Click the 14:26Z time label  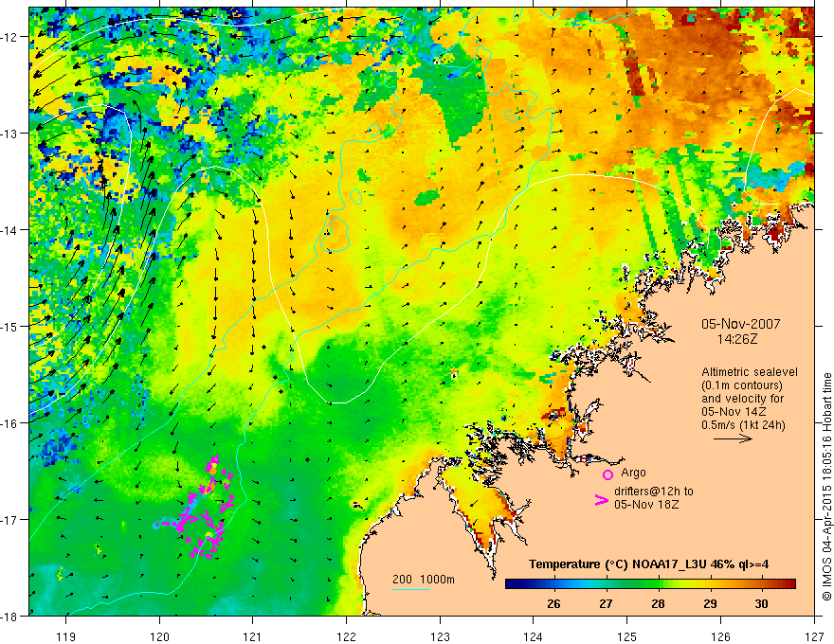click(737, 338)
